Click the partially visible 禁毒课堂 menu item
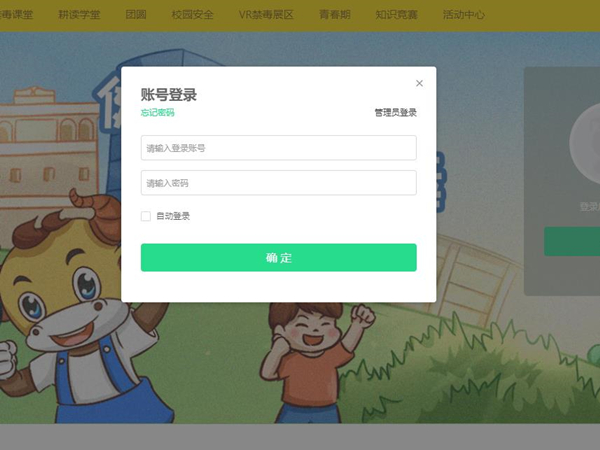 coord(16,15)
